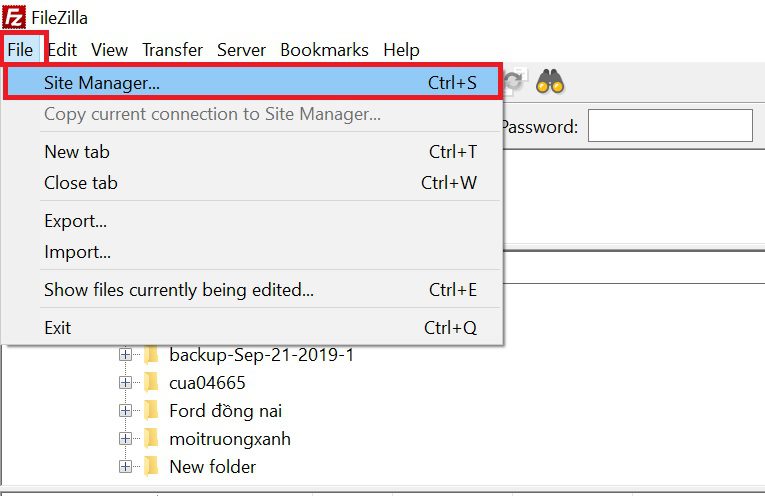This screenshot has height=496, width=765.
Task: Expand the backup-Sep-21-2019-1 folder
Action: (x=125, y=354)
